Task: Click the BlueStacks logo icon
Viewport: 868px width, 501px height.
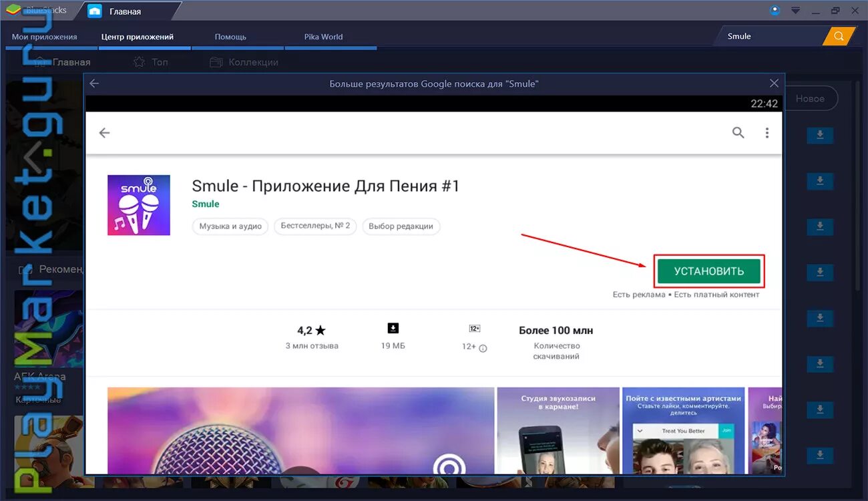Action: click(x=13, y=10)
